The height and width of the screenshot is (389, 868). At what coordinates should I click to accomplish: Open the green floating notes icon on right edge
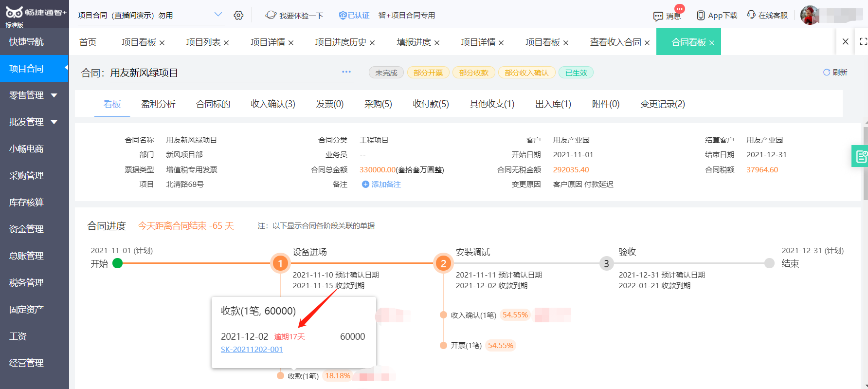click(x=860, y=156)
